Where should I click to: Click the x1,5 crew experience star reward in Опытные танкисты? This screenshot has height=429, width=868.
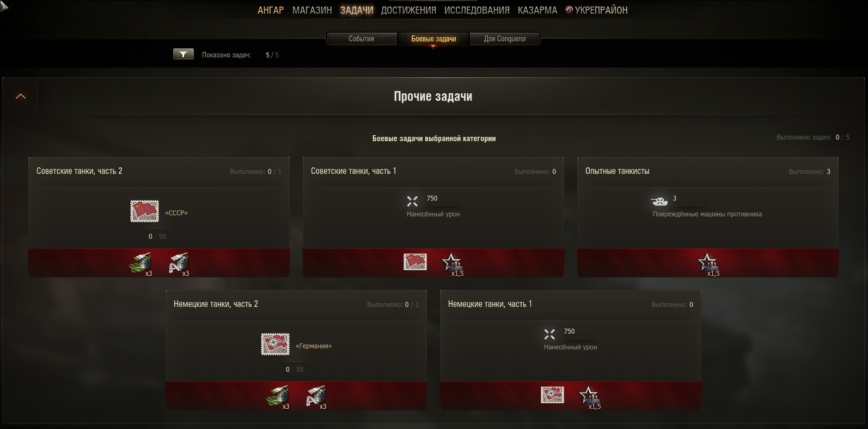[x=708, y=264]
